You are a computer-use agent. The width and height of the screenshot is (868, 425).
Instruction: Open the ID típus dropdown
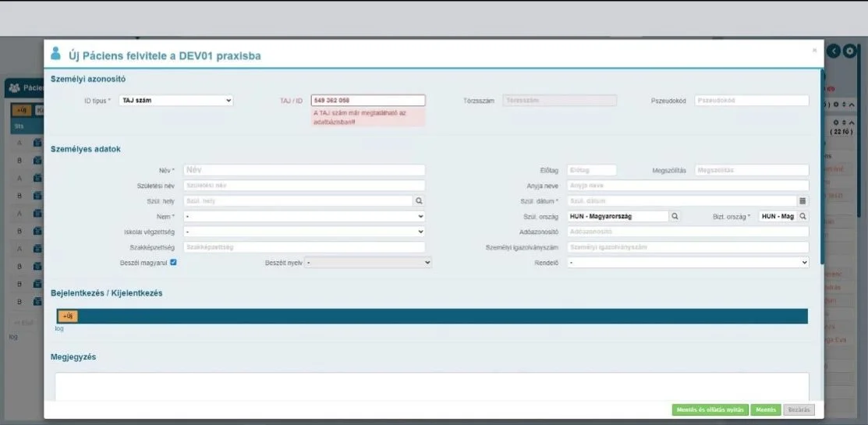point(176,101)
